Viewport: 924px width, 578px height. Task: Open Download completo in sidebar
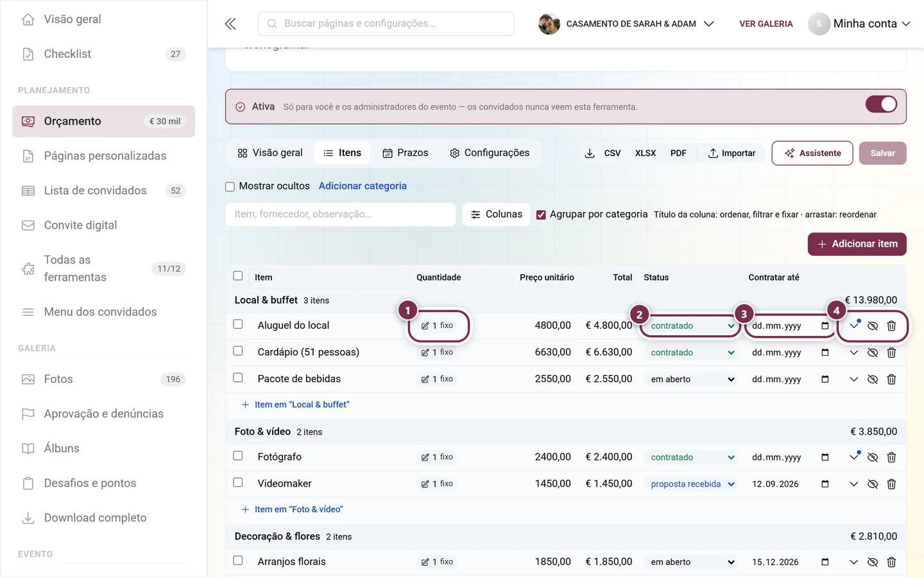[103, 518]
